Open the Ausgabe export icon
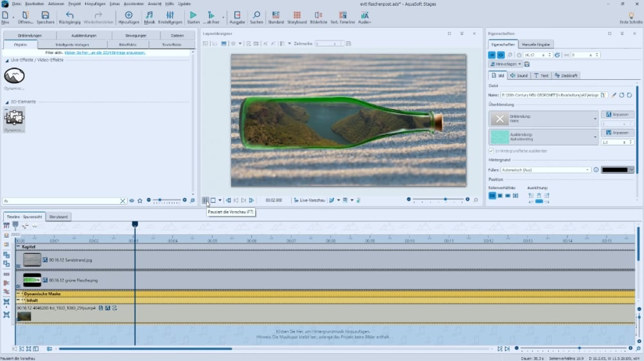This screenshot has width=644, height=361. [237, 15]
